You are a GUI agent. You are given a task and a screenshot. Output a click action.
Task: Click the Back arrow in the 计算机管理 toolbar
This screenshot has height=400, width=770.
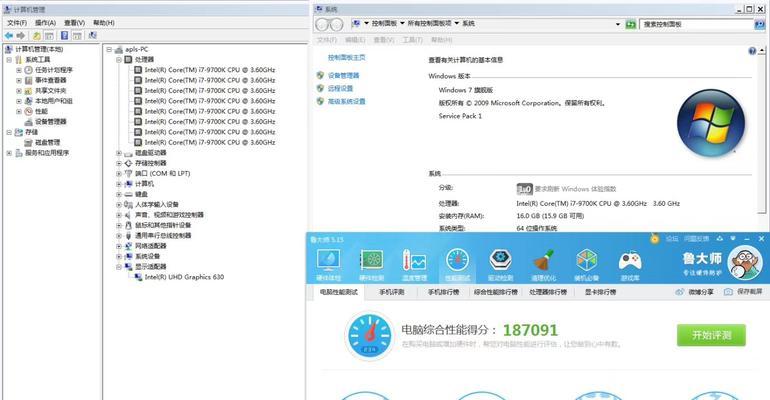click(x=9, y=35)
